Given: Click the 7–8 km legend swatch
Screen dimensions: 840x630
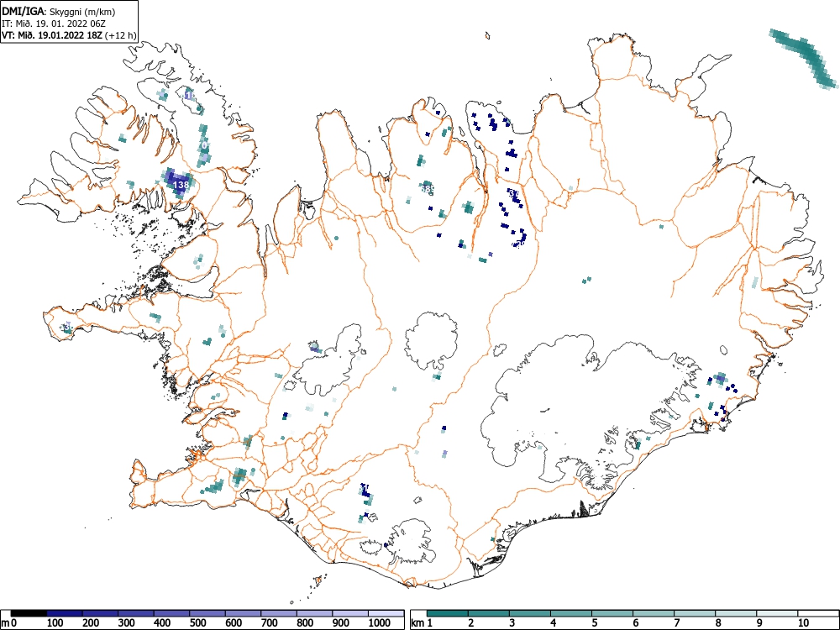Looking at the screenshot, I should (696, 613).
